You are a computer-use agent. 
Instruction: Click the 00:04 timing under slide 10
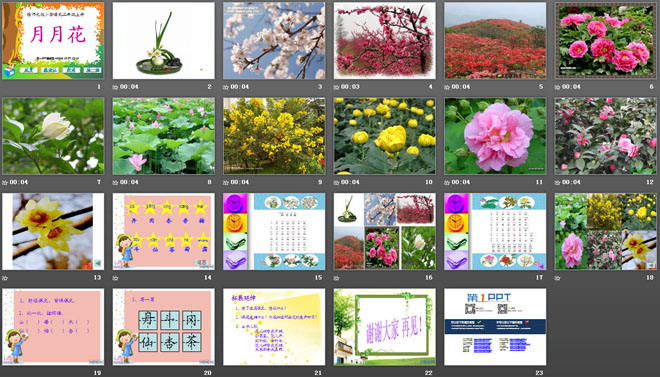pos(350,182)
